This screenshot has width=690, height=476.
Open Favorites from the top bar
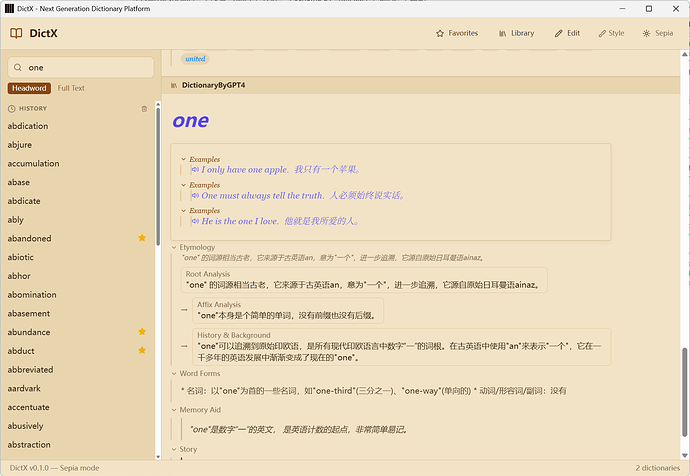[457, 33]
